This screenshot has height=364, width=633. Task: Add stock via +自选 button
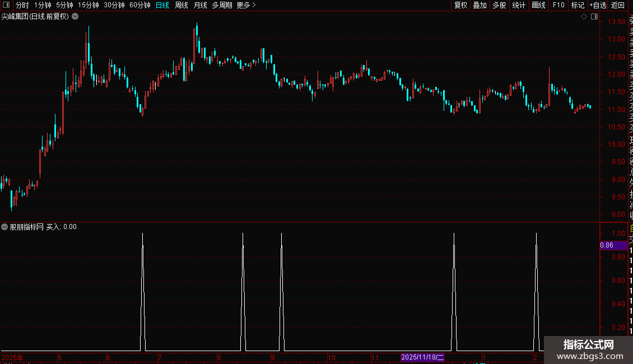point(598,5)
